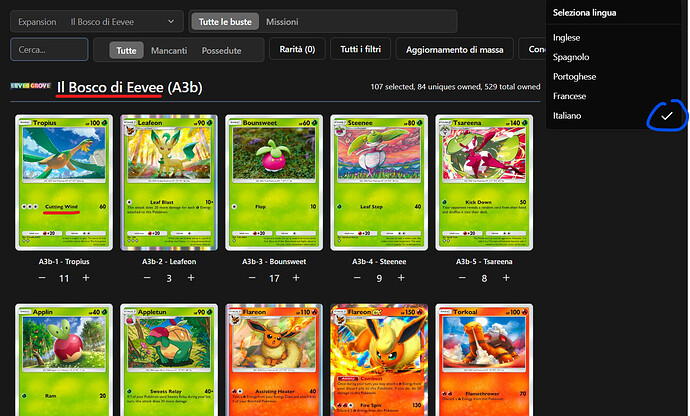Decrease Leafeon card count

tap(147, 278)
